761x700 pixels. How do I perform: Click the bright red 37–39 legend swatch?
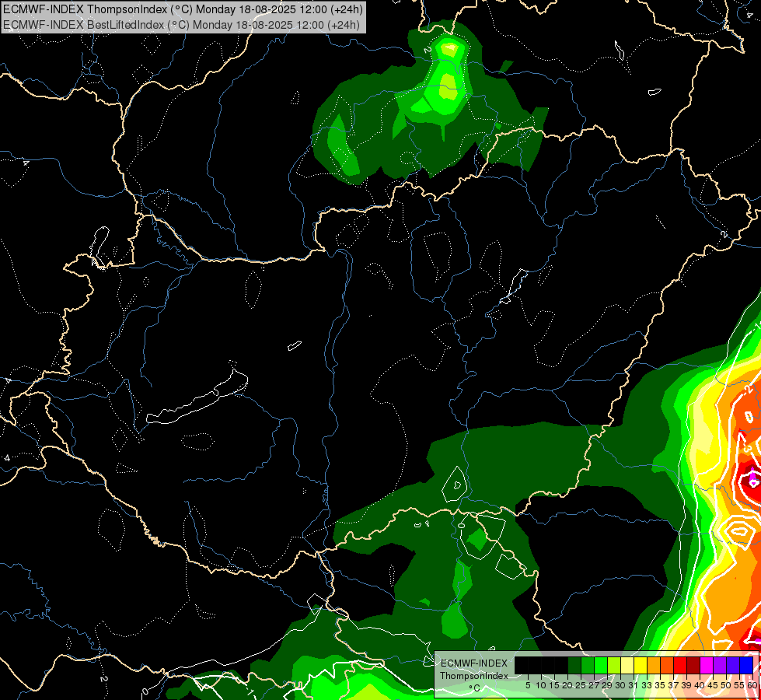680,665
